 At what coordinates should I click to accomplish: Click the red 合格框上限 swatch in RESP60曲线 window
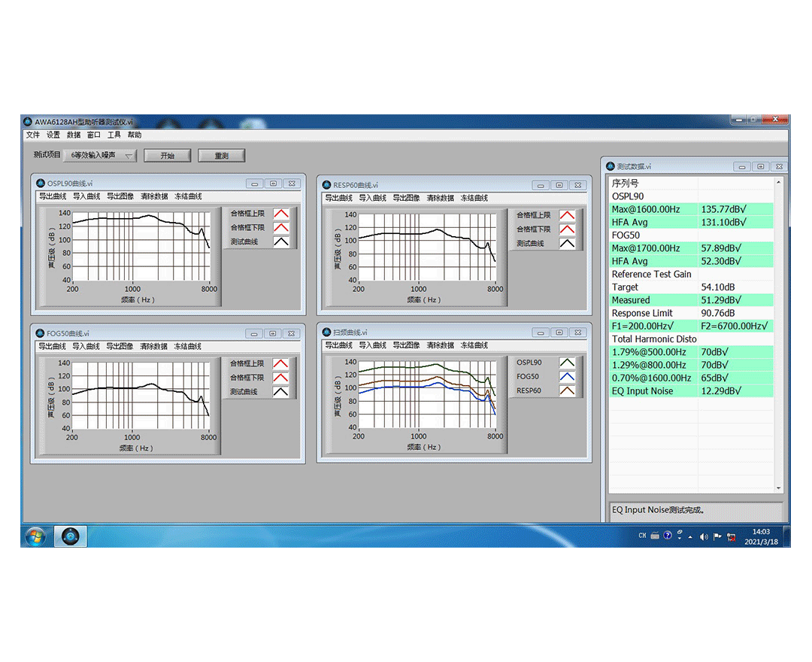click(x=567, y=215)
